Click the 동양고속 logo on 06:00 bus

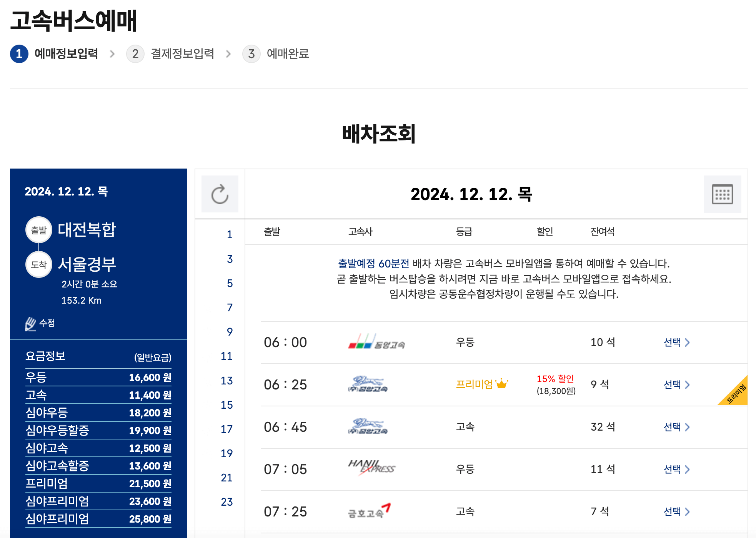[376, 342]
